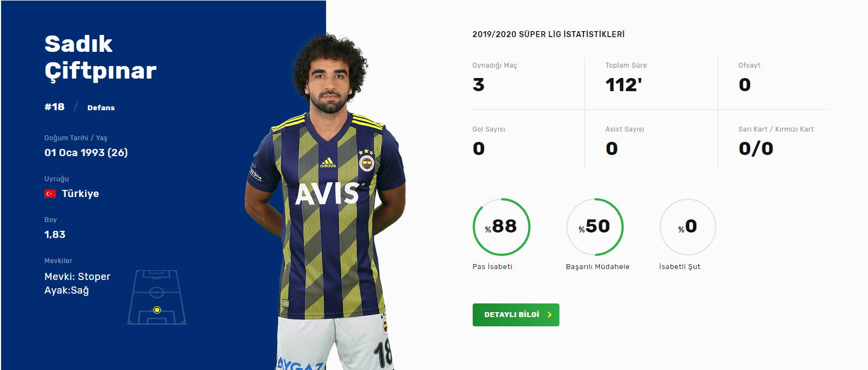This screenshot has height=370, width=868.
Task: Click the DETAYLI BİLGİ button
Action: point(516,315)
